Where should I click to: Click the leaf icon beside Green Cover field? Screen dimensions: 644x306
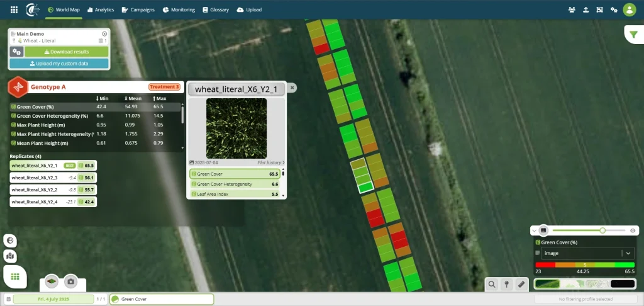point(116,299)
